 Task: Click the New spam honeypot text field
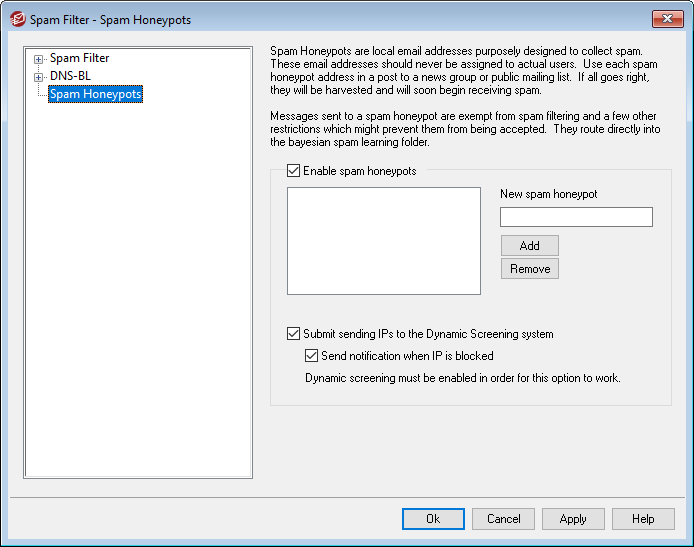click(576, 217)
